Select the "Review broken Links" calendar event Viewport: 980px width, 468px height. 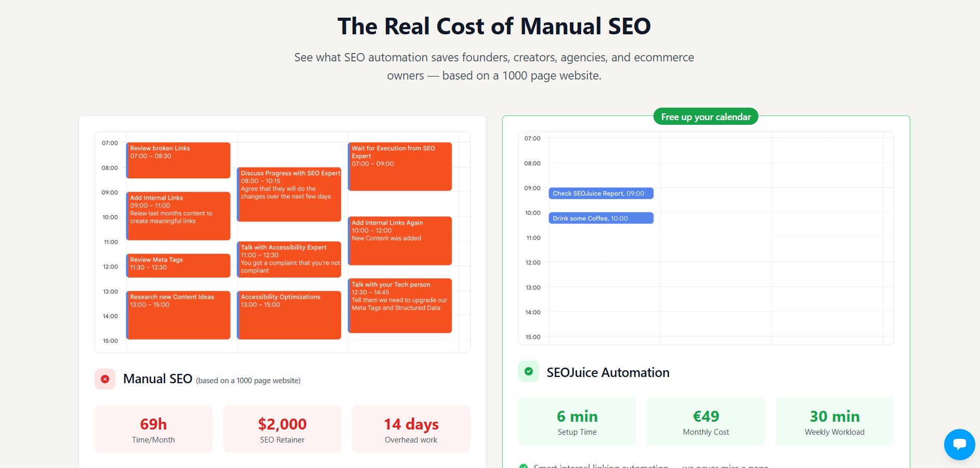[178, 160]
